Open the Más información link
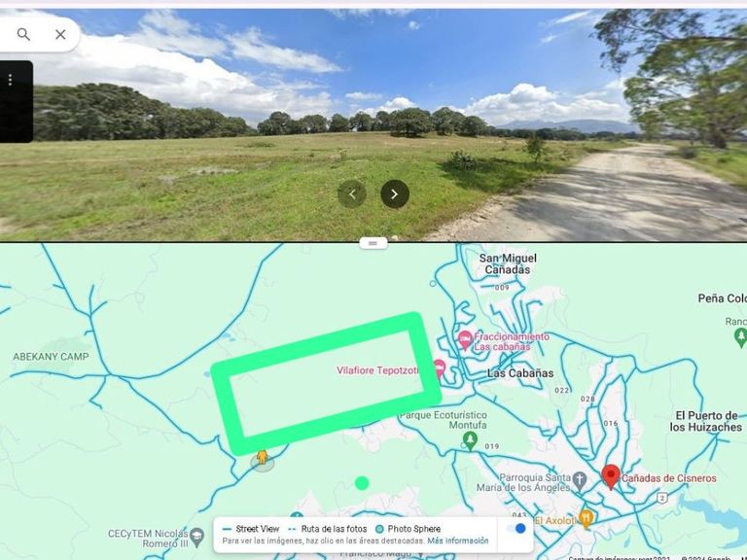Viewport: 747px width, 560px height. tap(457, 541)
